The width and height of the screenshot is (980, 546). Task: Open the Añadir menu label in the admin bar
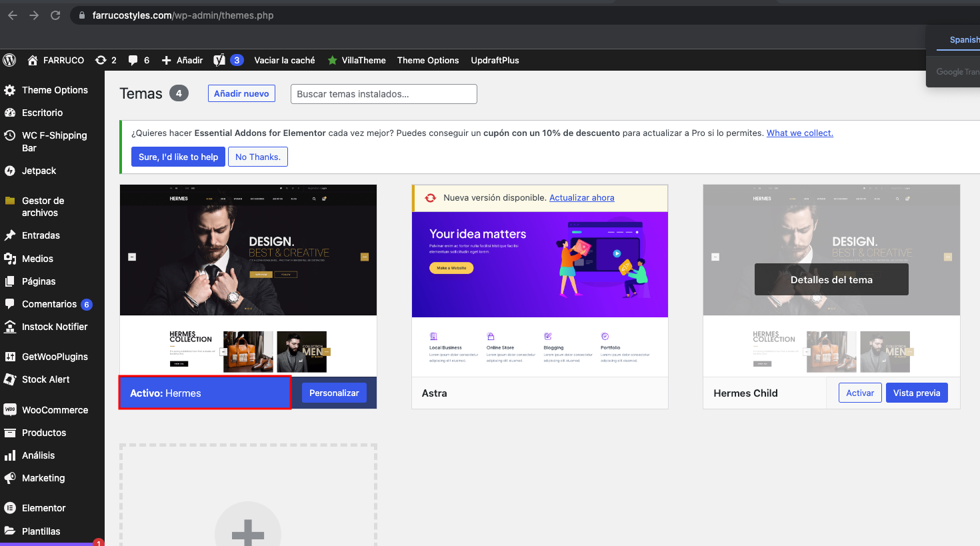(190, 60)
